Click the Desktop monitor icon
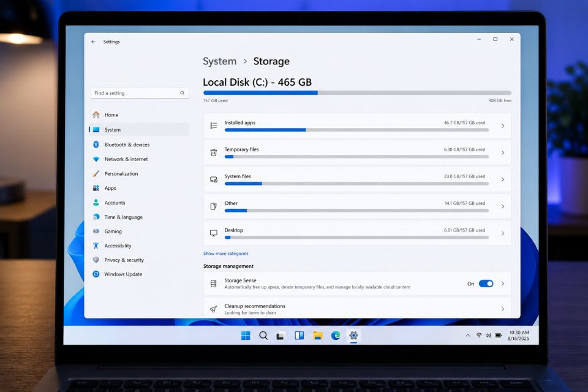The width and height of the screenshot is (588, 392). pos(213,233)
